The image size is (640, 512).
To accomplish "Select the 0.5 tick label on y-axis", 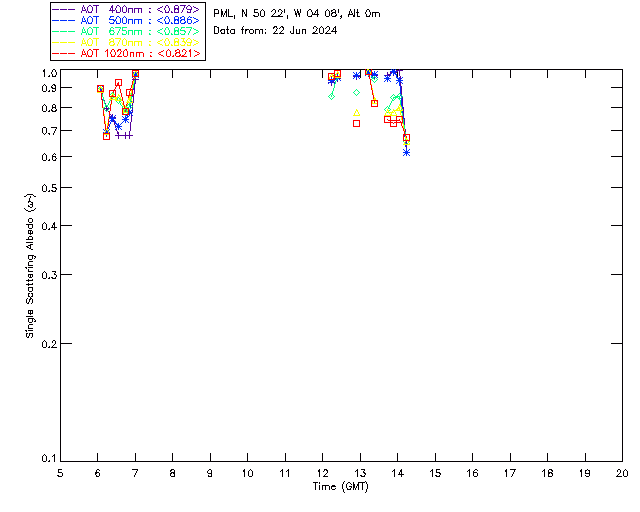I will coord(46,188).
